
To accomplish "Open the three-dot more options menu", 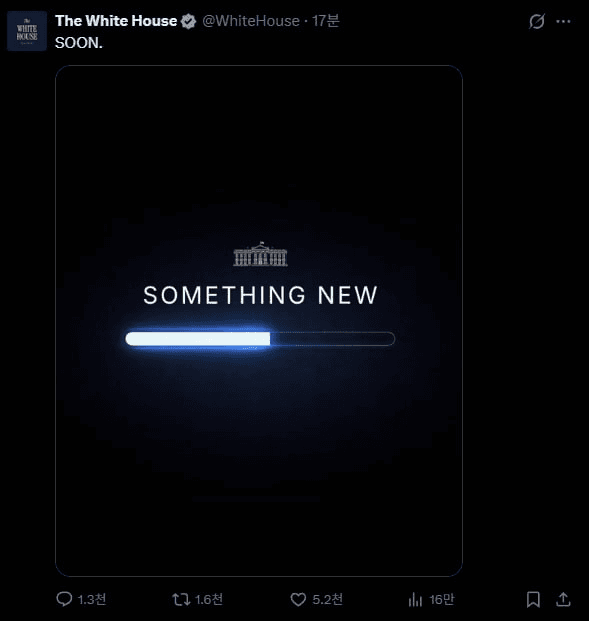I will [x=563, y=21].
